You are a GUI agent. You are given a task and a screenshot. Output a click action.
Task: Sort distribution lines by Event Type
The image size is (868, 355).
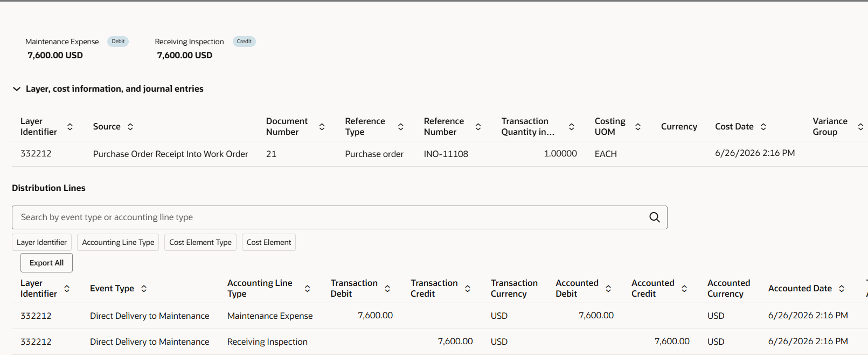click(x=144, y=289)
